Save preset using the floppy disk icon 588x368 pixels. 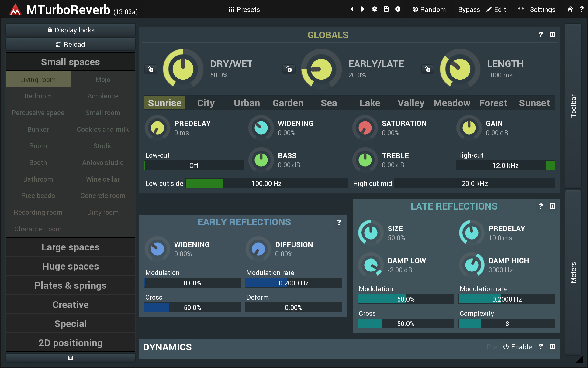(386, 9)
